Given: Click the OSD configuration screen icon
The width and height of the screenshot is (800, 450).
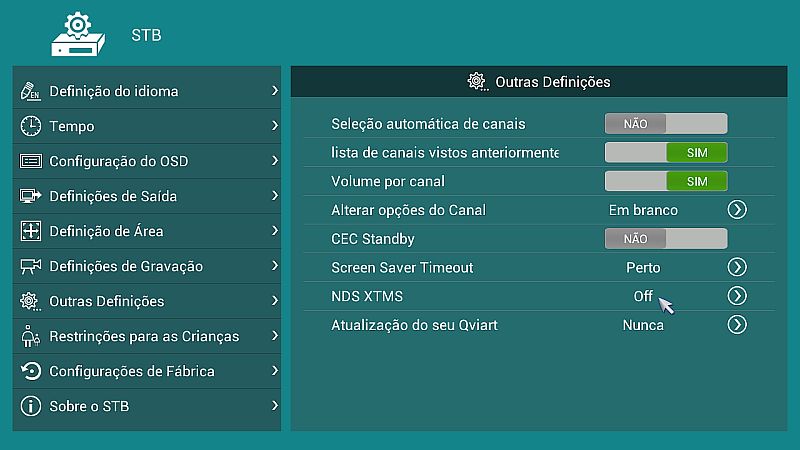Looking at the screenshot, I should 31,161.
